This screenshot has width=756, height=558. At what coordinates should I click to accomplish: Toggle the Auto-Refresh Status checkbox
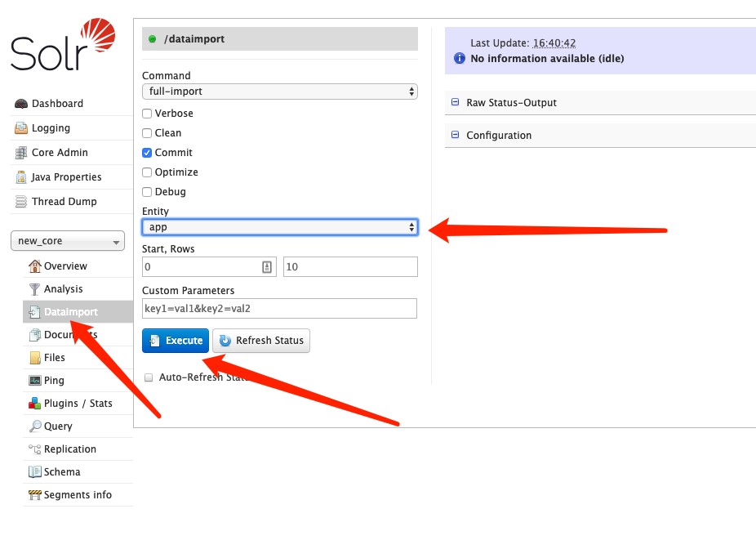(149, 377)
